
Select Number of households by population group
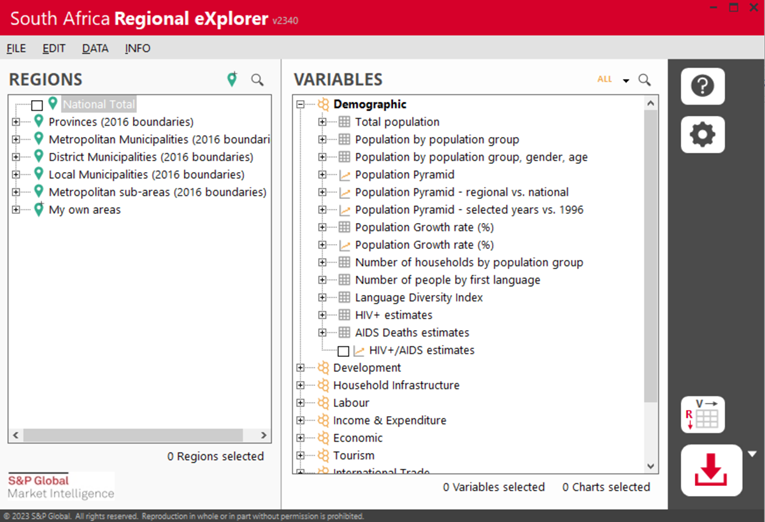(469, 262)
